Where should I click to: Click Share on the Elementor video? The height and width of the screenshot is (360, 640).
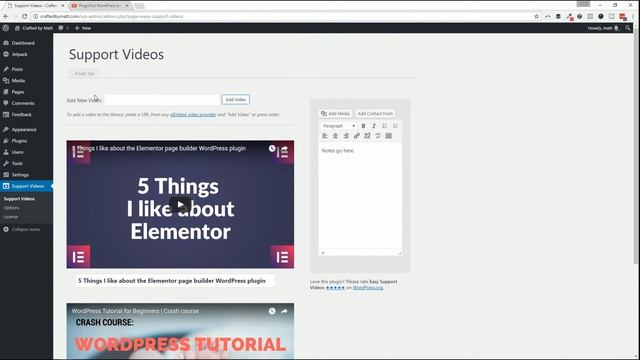click(x=284, y=149)
